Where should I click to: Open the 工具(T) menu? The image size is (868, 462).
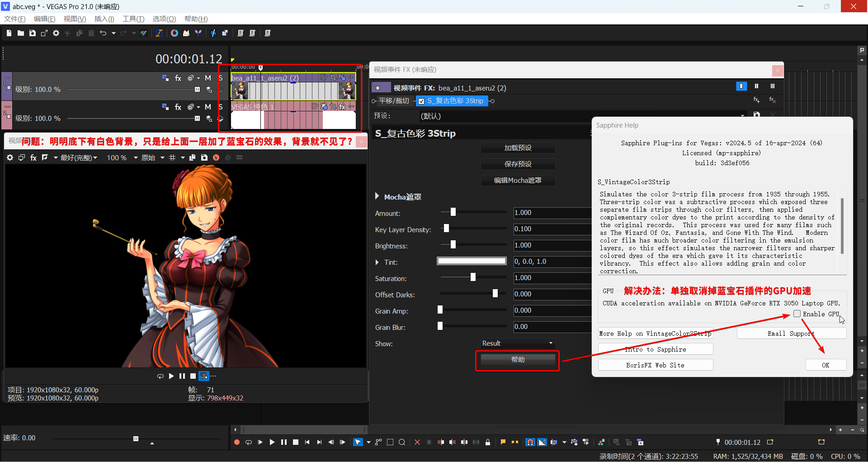(132, 19)
